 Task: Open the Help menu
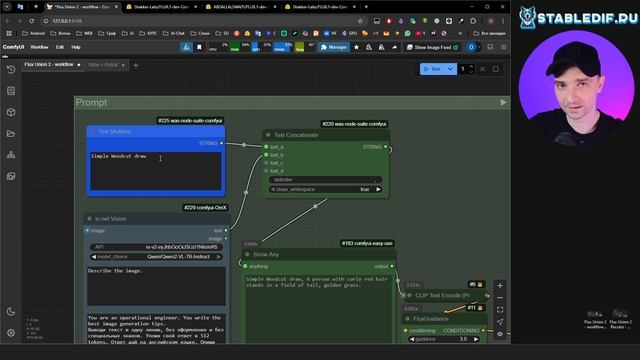pos(76,47)
